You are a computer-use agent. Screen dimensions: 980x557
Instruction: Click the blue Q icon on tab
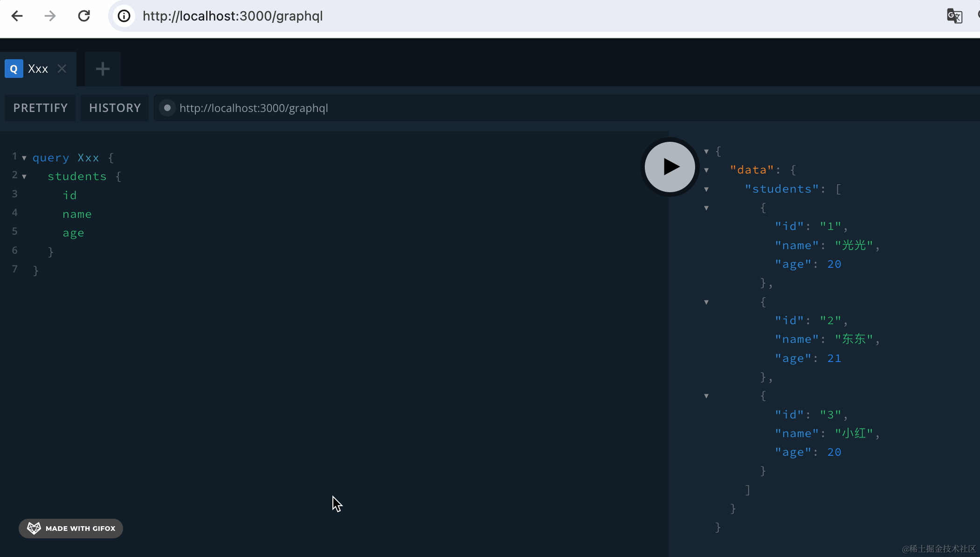pyautogui.click(x=14, y=69)
